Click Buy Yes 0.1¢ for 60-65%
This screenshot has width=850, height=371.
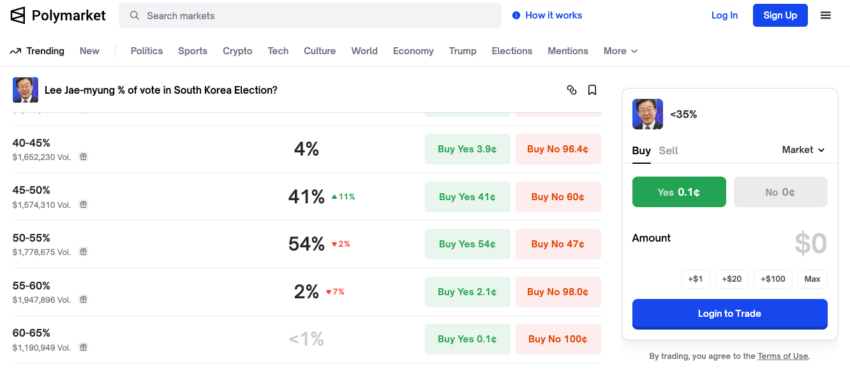467,339
